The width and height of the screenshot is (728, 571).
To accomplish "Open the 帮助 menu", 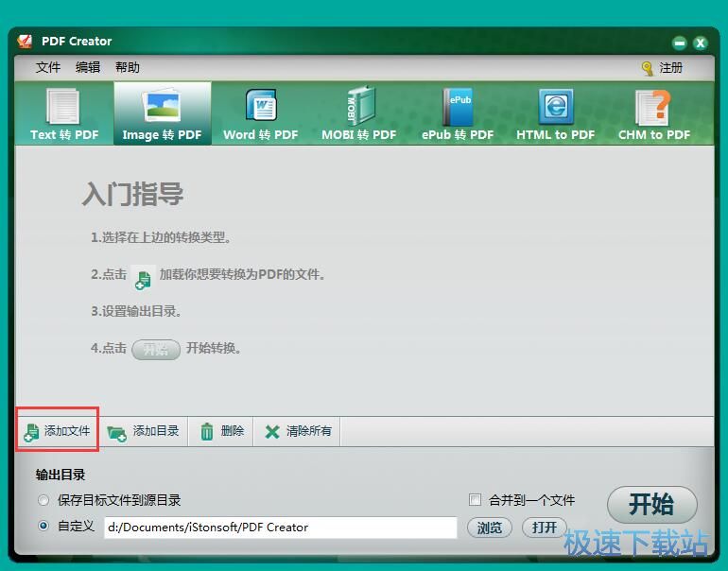I will point(128,67).
